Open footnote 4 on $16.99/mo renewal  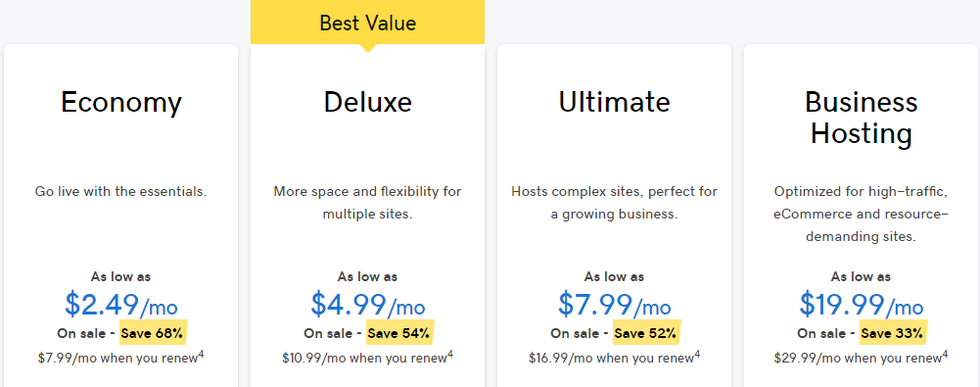697,355
